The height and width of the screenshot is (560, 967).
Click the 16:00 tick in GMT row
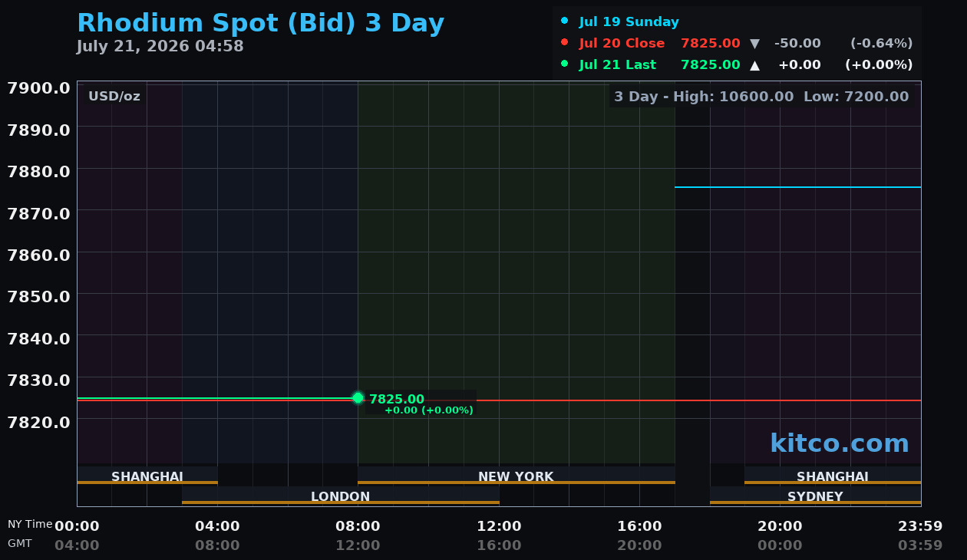coord(499,545)
